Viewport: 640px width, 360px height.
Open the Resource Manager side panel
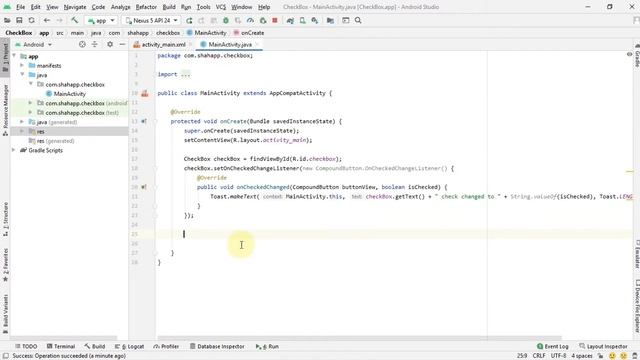pos(5,110)
